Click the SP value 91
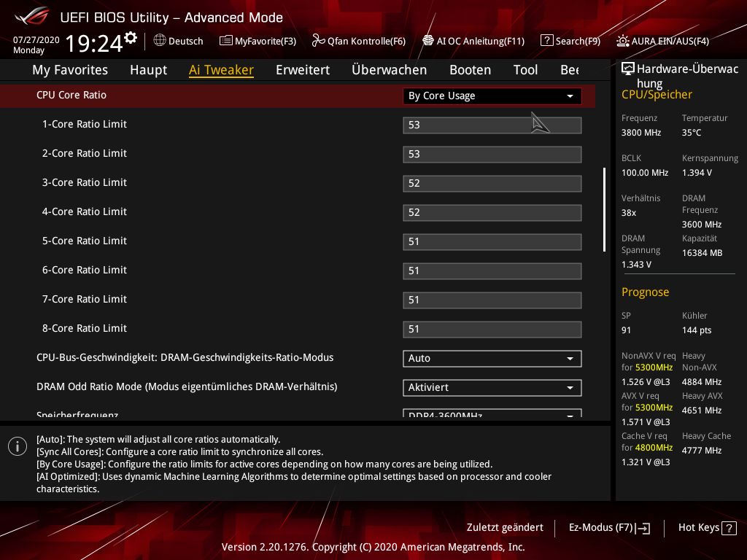747x560 pixels. 626,330
